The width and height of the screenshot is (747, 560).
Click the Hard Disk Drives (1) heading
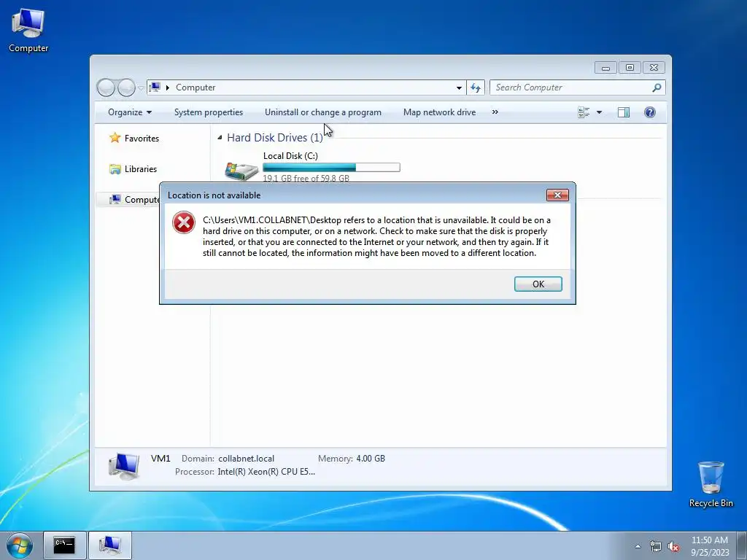click(275, 138)
